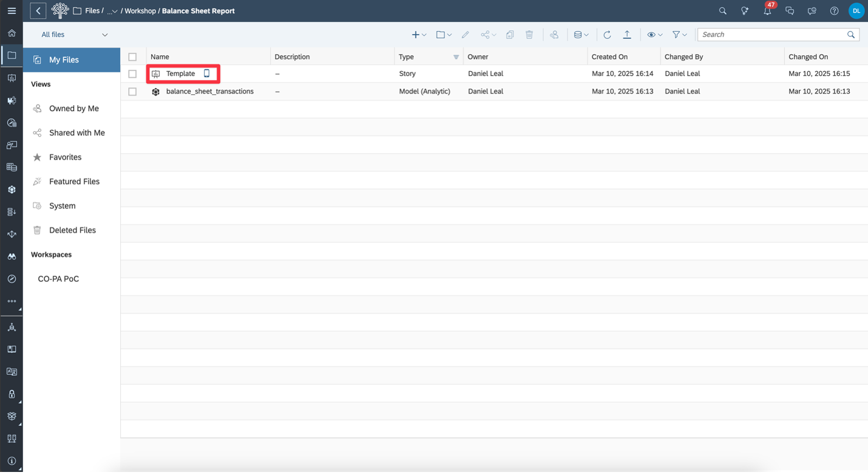Go to Workshop in the breadcrumb
The image size is (868, 475).
point(140,11)
